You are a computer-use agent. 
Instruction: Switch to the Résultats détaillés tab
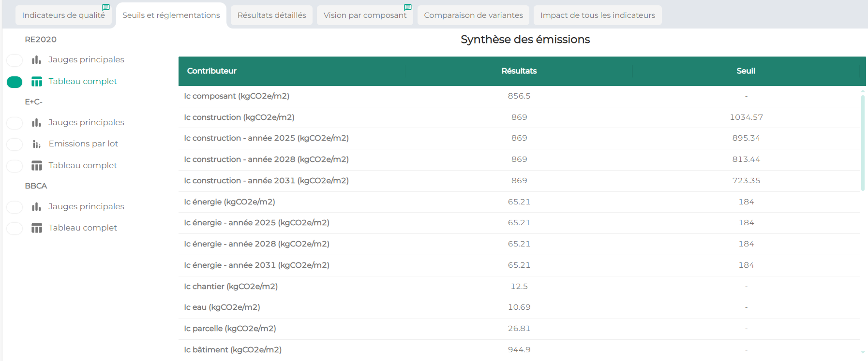tap(271, 15)
